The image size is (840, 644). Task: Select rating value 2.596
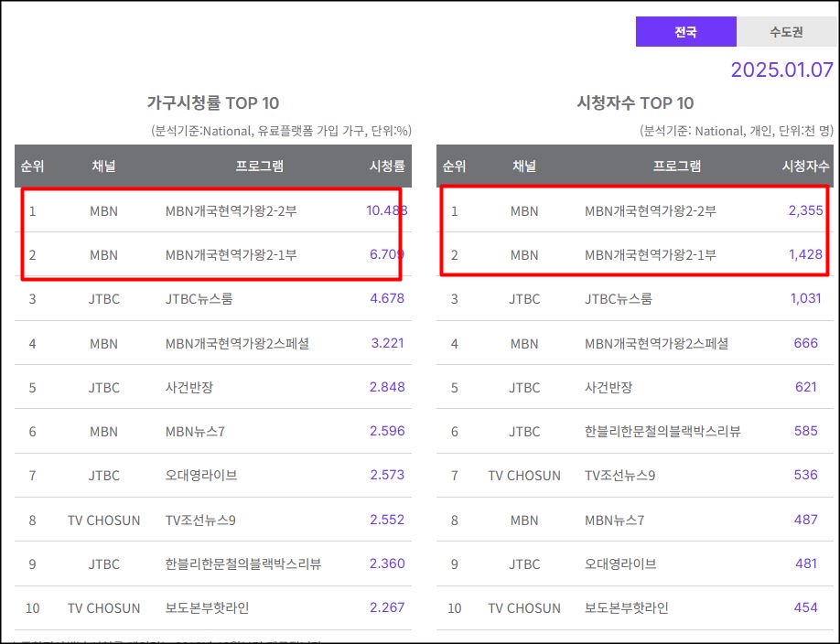pyautogui.click(x=387, y=431)
